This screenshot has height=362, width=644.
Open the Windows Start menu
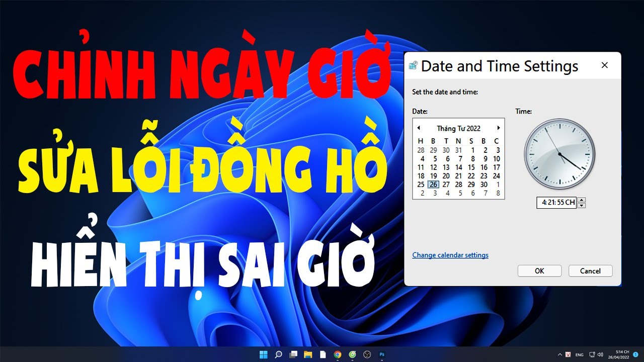pos(263,354)
